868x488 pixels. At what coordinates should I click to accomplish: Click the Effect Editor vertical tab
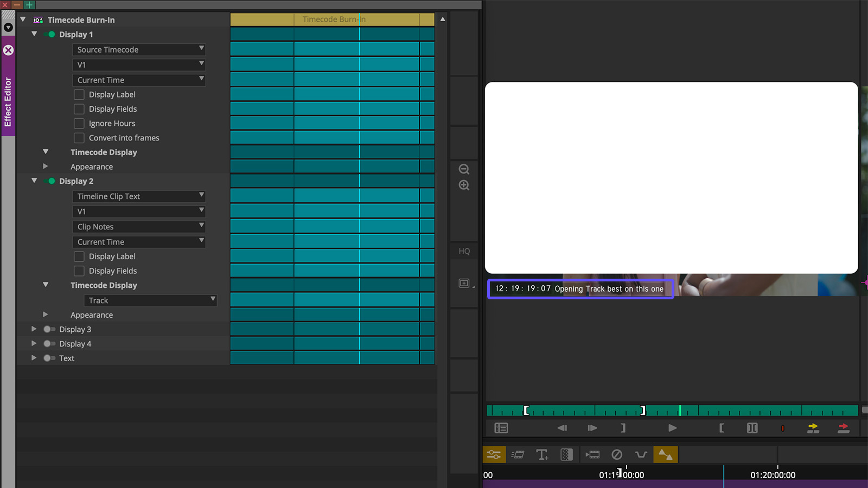click(x=8, y=101)
